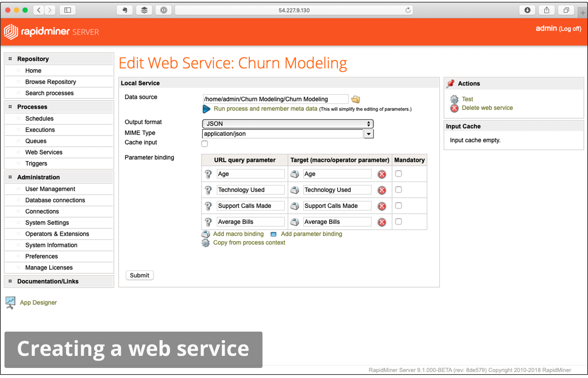This screenshot has width=588, height=378.
Task: Click the Add macro binding link
Action: click(238, 234)
